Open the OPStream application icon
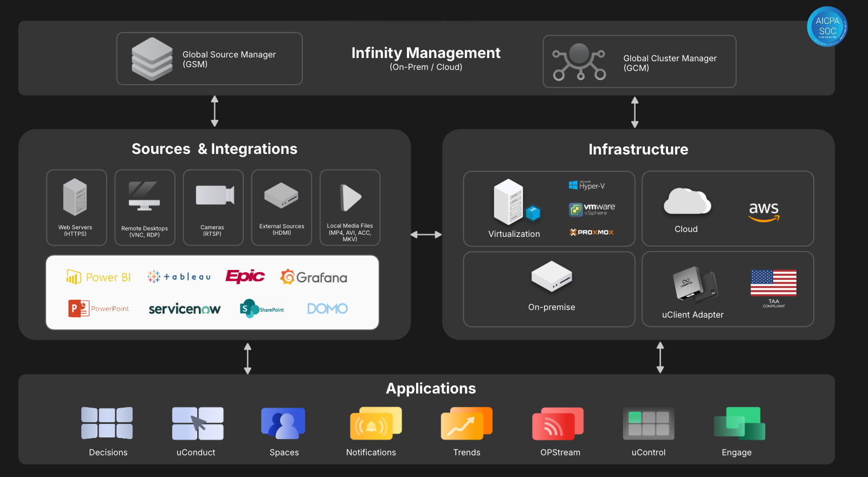Image resolution: width=868 pixels, height=477 pixels. tap(558, 423)
